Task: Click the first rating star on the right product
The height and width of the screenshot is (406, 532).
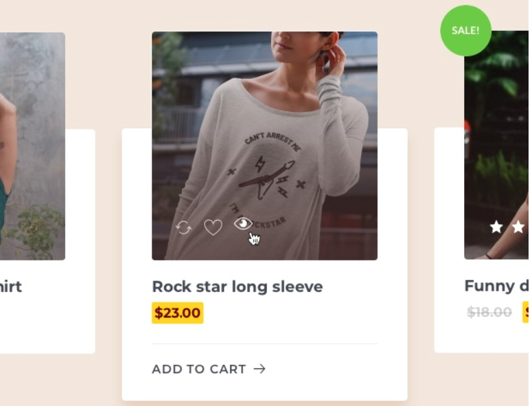Action: [496, 227]
